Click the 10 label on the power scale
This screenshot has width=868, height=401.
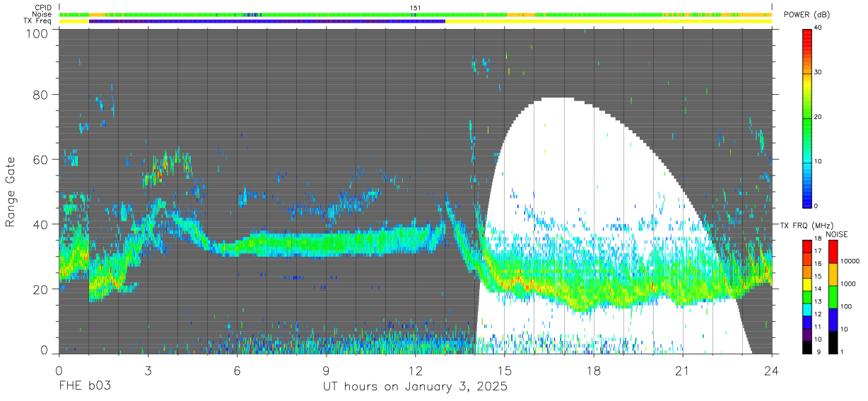pyautogui.click(x=818, y=162)
